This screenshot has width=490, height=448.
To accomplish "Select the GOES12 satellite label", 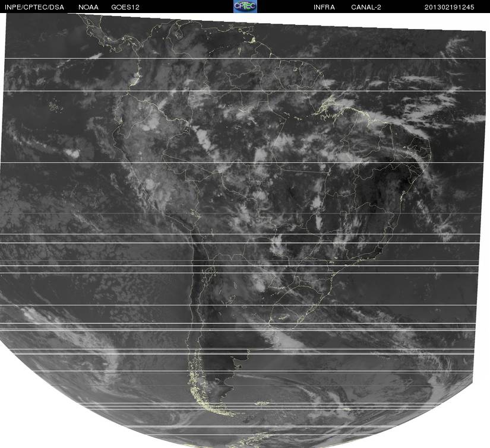I will pos(125,7).
